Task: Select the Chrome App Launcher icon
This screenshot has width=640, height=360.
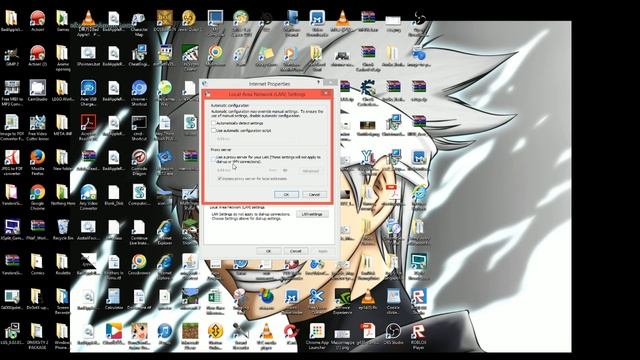Action: click(317, 336)
